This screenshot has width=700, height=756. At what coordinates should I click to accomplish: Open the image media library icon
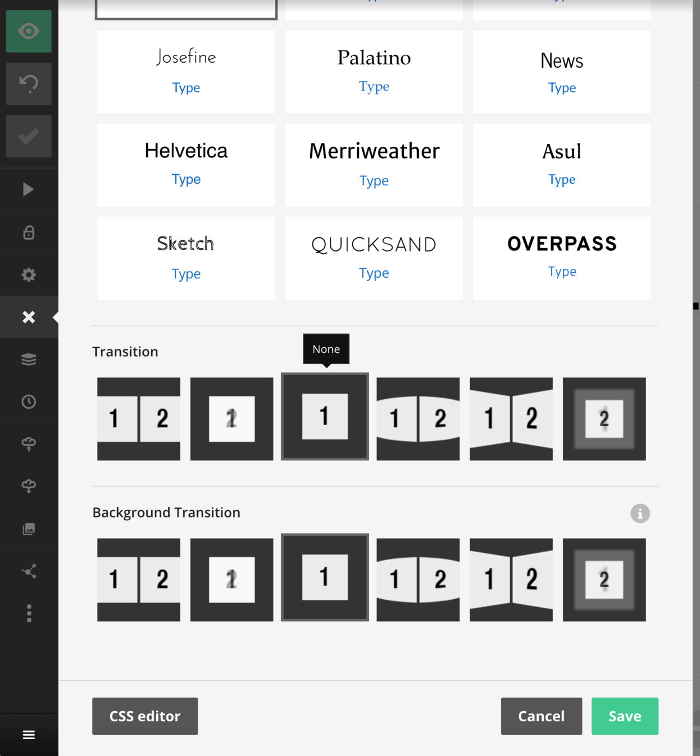29,529
